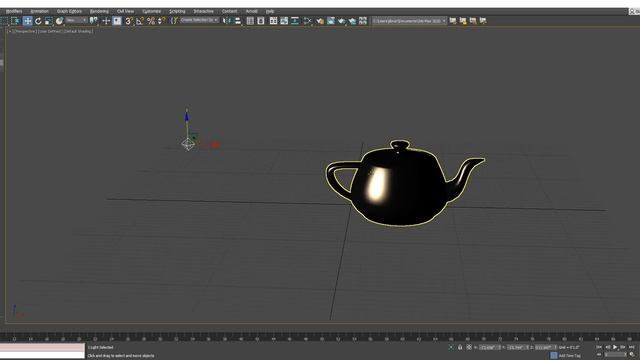This screenshot has width=640, height=360.
Task: Toggle Spinner Snap
Action: coord(162,21)
